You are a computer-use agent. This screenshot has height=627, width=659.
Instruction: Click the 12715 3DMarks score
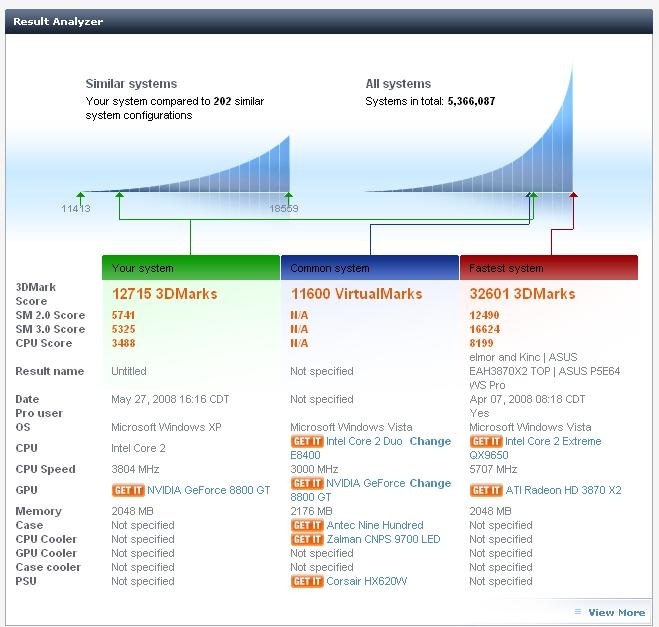165,294
